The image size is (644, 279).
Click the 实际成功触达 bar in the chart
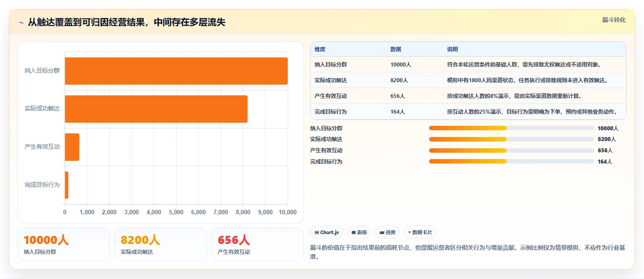tap(156, 109)
